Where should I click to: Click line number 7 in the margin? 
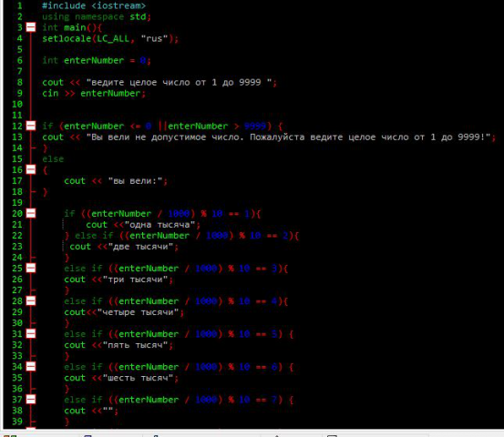(20, 71)
